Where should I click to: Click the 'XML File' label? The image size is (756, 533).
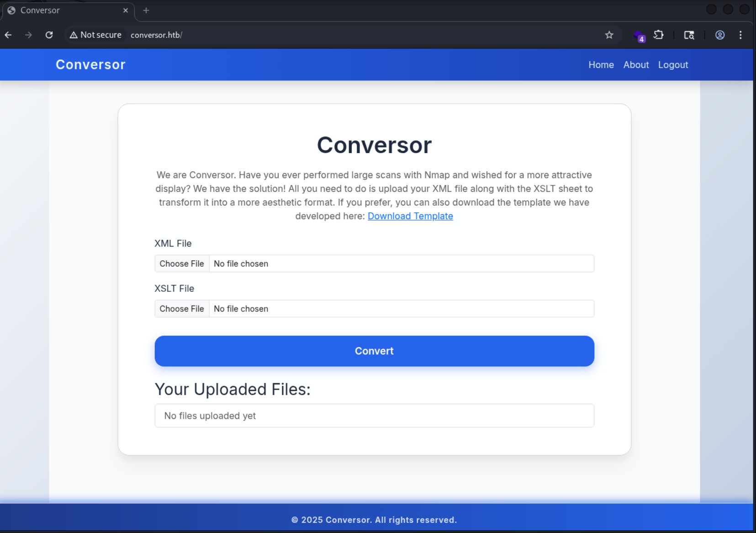(x=173, y=243)
